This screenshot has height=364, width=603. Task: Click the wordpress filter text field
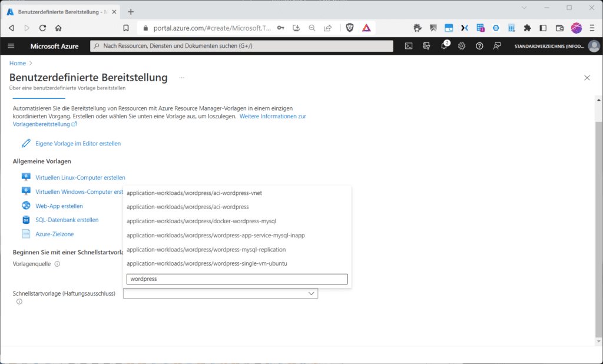tap(237, 279)
